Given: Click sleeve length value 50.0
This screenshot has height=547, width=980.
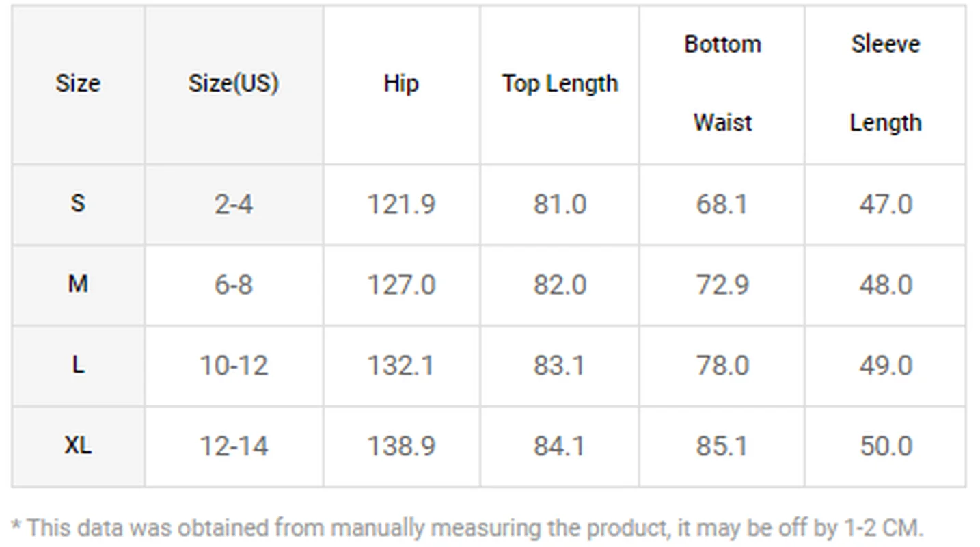Looking at the screenshot, I should (886, 446).
